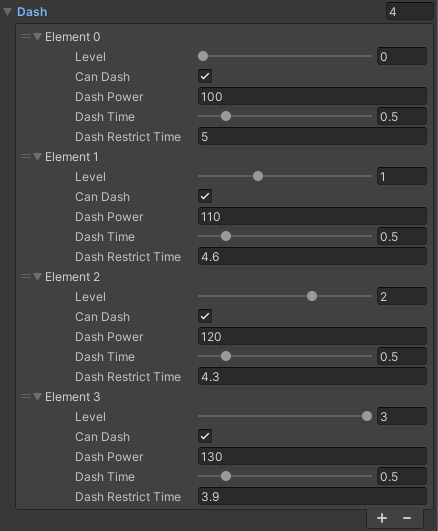Click the minus icon to remove element

click(407, 518)
